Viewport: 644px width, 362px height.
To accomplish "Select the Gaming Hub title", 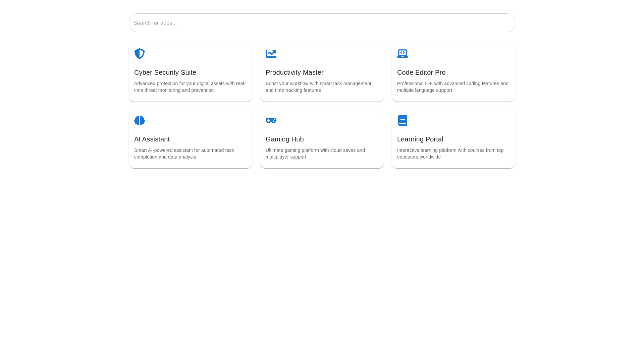I will click(284, 139).
